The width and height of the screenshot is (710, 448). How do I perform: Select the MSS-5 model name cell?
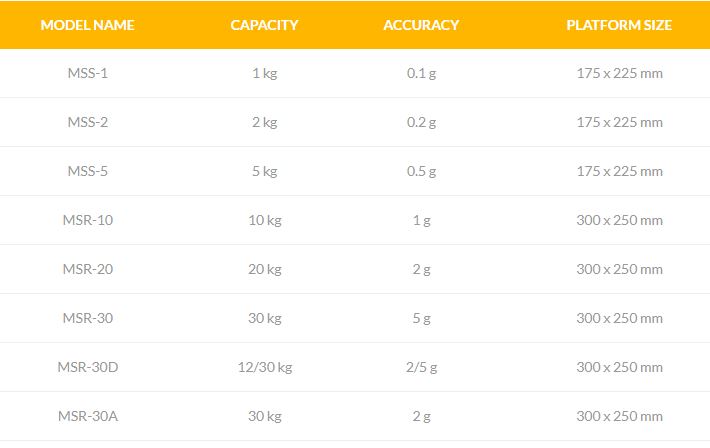(x=87, y=171)
